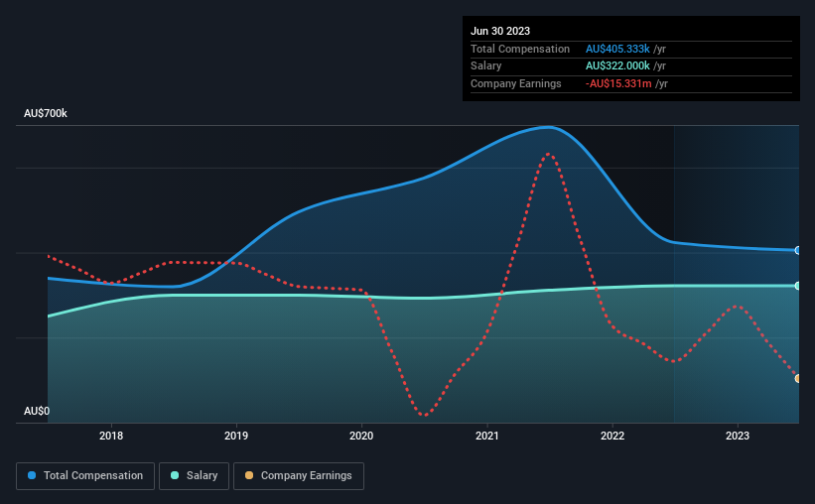The width and height of the screenshot is (815, 504).
Task: Click the 2021 x-axis label
Action: point(487,436)
